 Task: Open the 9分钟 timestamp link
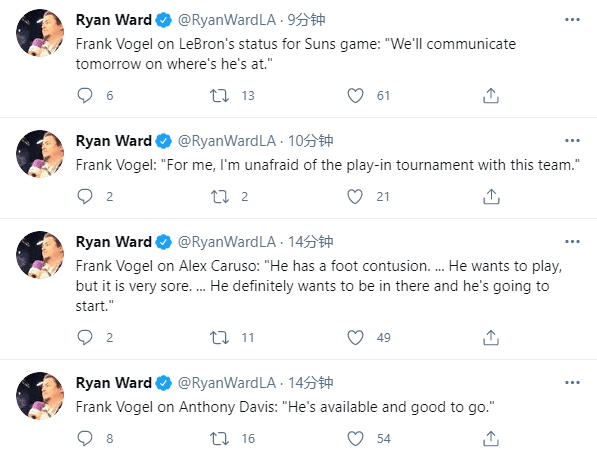click(x=306, y=20)
